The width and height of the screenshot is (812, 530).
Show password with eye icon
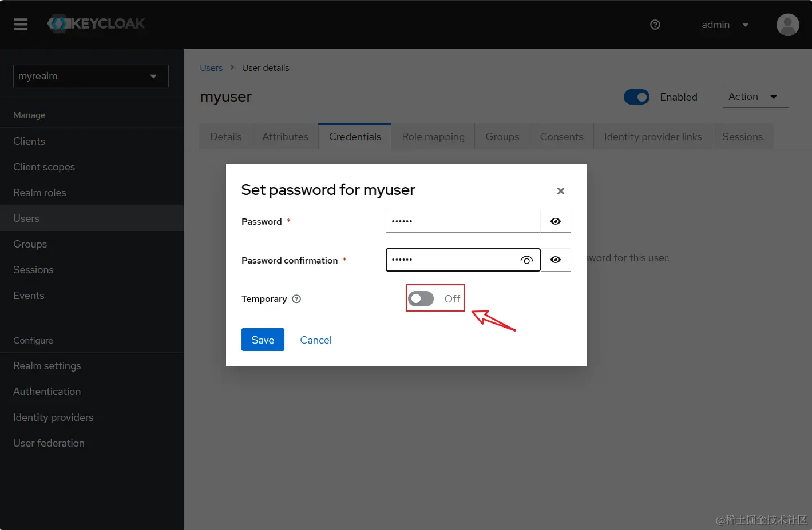tap(555, 221)
